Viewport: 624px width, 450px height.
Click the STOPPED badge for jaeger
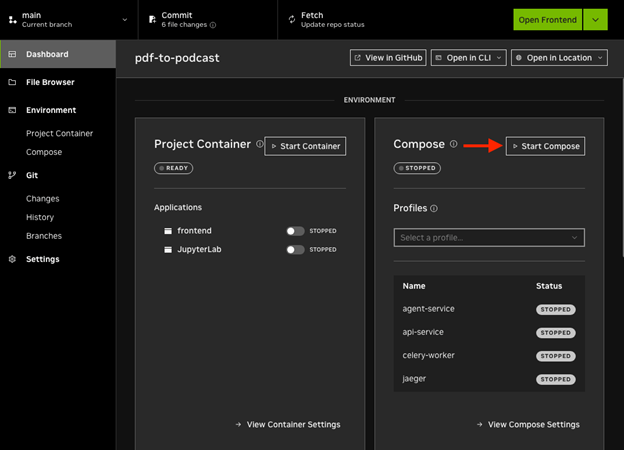(x=556, y=380)
